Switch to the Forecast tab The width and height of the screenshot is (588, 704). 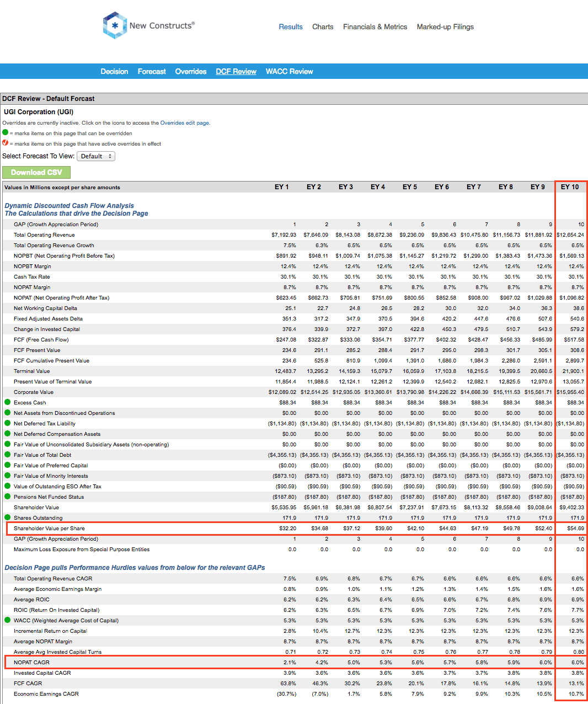(152, 71)
